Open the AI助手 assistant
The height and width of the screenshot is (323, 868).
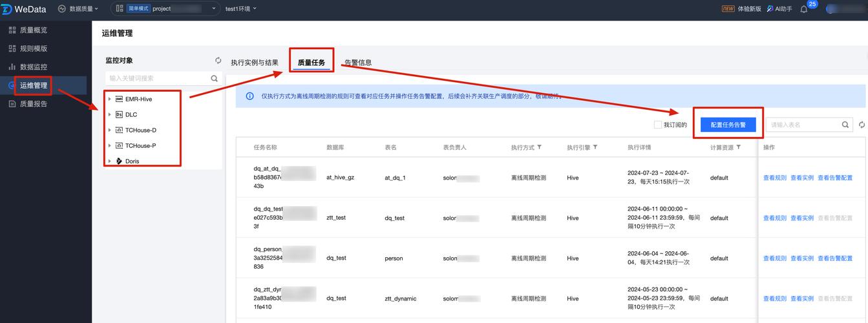click(x=779, y=9)
